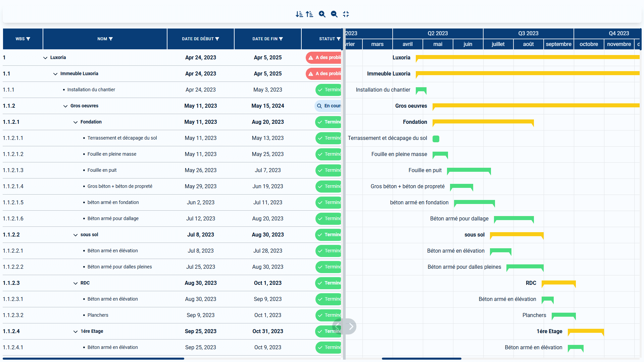The width and height of the screenshot is (644, 362).
Task: Click the fit-to-screen collapse icon
Action: (346, 14)
